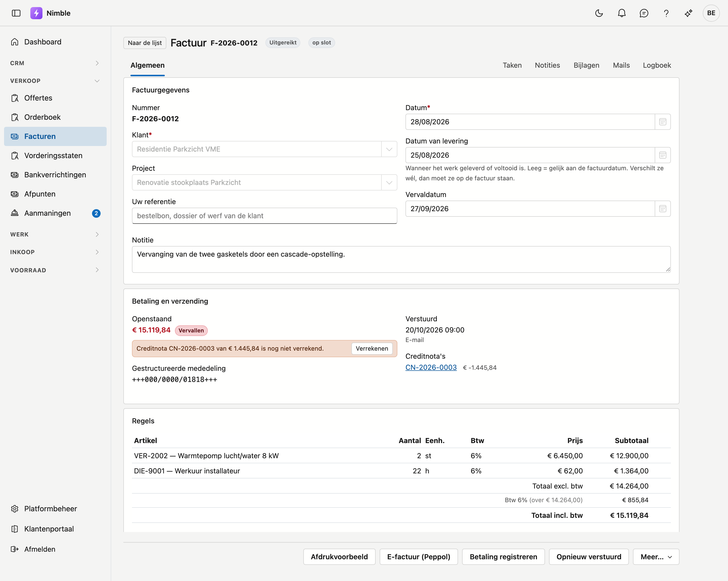Open Vorderingsstaten in the sidebar

(x=55, y=156)
